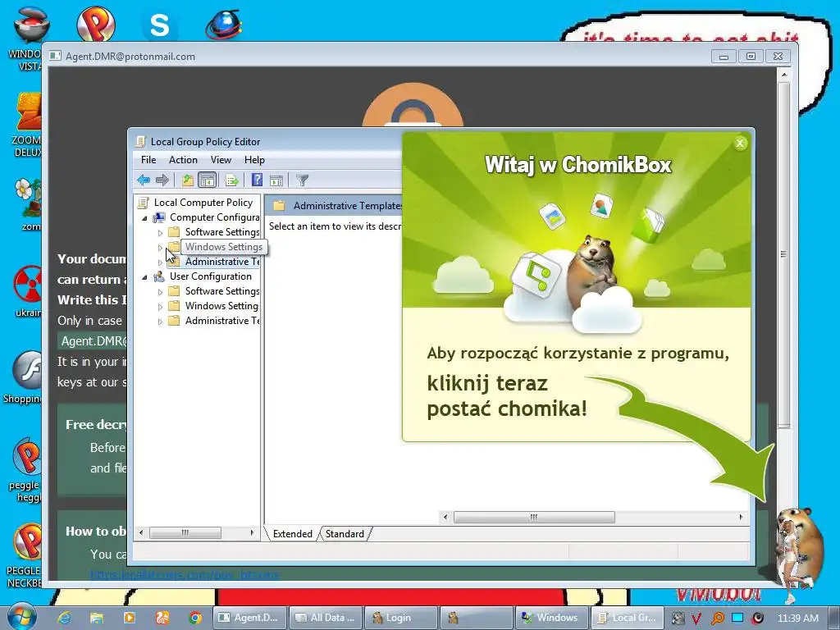Open the Help menu
Viewport: 840px width, 630px height.
[254, 160]
